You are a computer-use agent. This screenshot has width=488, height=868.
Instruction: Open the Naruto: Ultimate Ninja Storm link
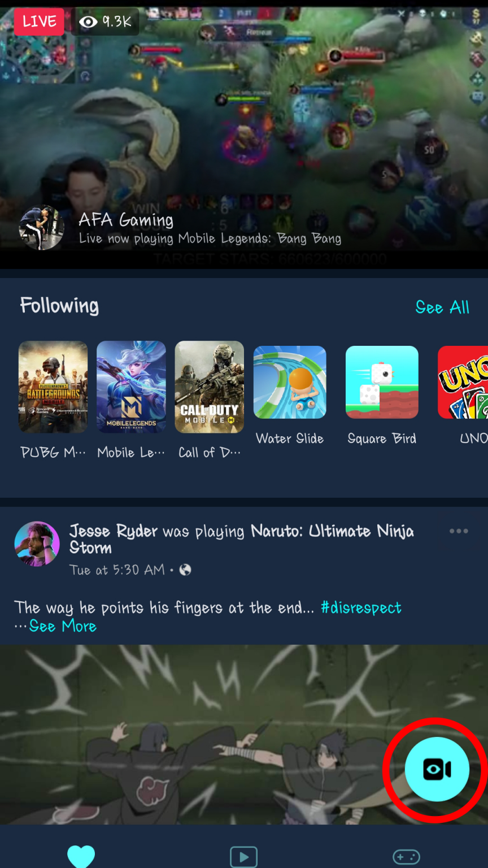[242, 539]
